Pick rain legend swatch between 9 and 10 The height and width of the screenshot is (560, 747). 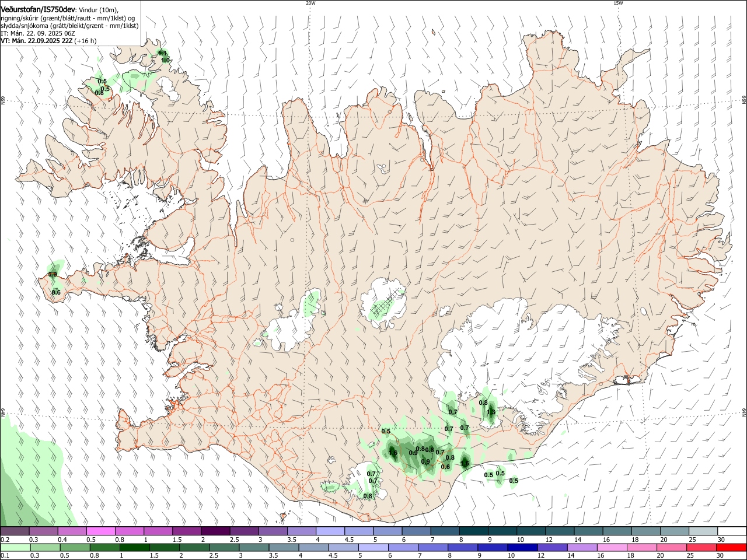pos(492,547)
